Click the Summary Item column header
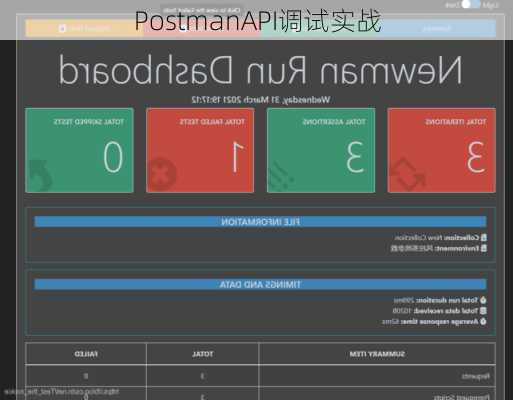Viewport: 513px width, 400px height. coord(377,354)
